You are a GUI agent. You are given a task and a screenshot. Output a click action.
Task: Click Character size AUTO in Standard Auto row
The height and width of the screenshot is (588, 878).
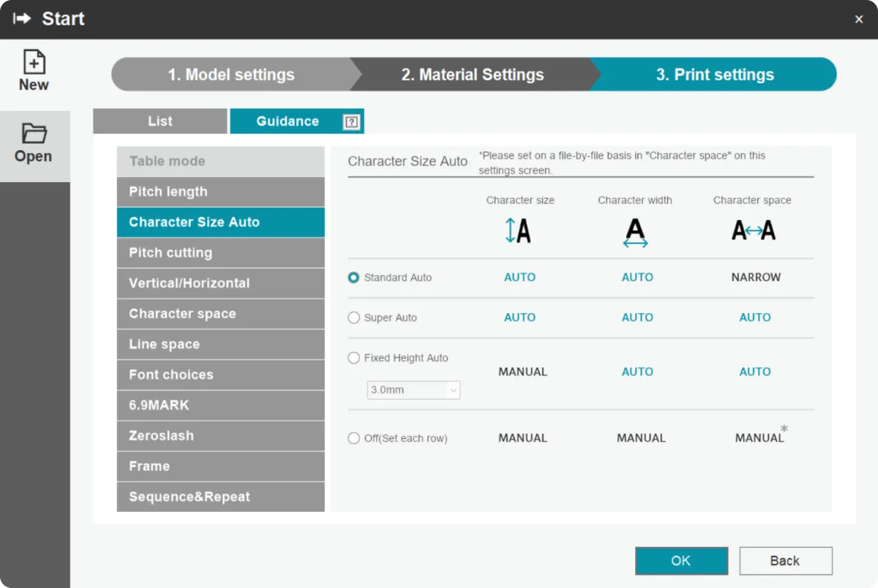tap(519, 277)
